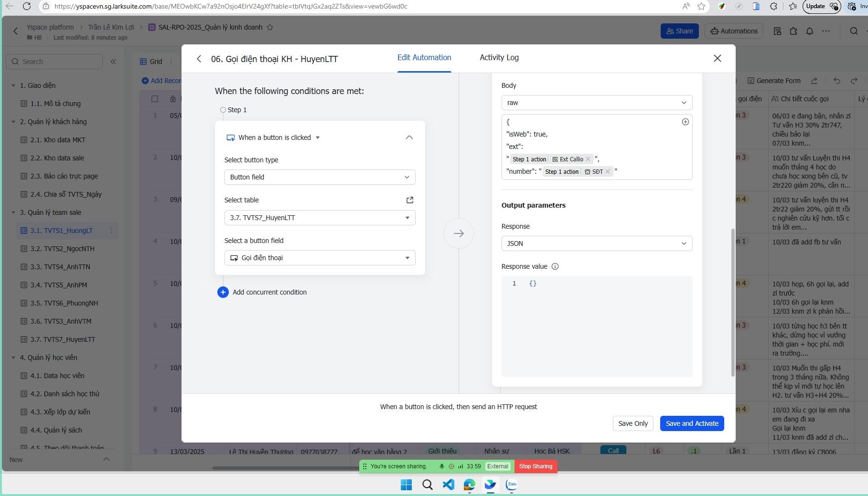Click the undo arrow in table toolbar
The image size is (868, 496).
(x=836, y=81)
